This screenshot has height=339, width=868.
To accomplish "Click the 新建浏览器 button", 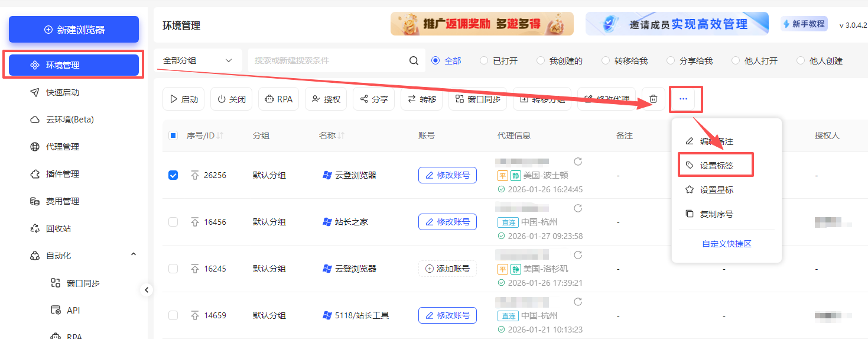I will 74,30.
